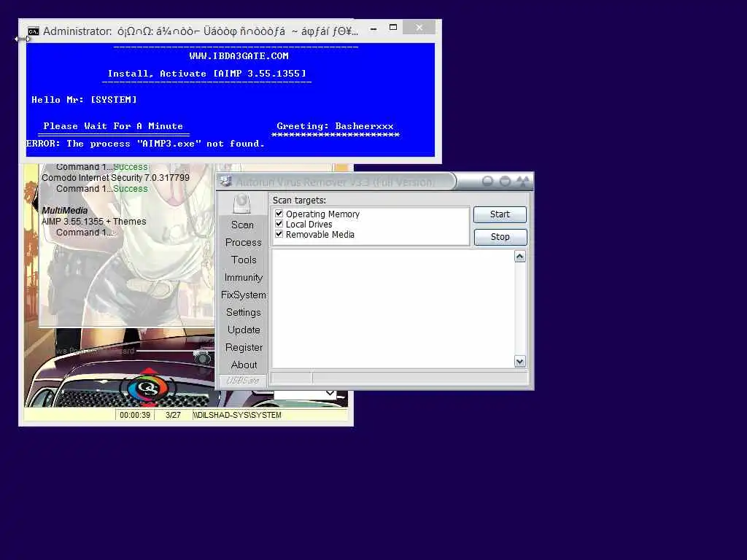Click 'Comodo Internet Security 7.0.317799' entry

click(115, 178)
